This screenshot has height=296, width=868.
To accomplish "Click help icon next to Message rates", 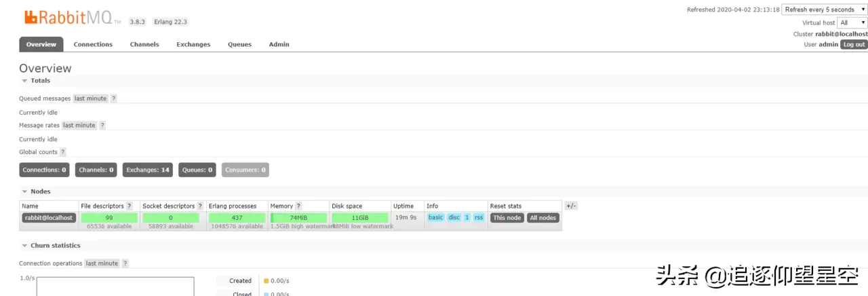I will [102, 126].
